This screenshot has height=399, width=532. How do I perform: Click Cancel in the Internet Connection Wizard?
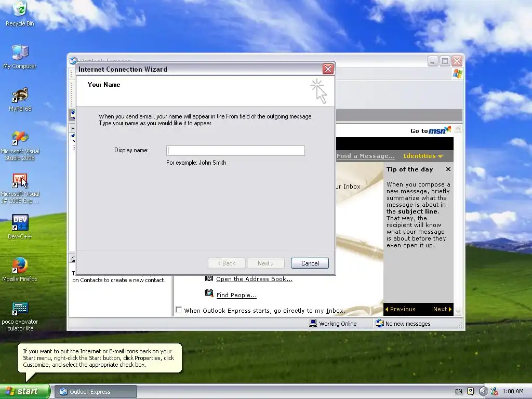310,263
